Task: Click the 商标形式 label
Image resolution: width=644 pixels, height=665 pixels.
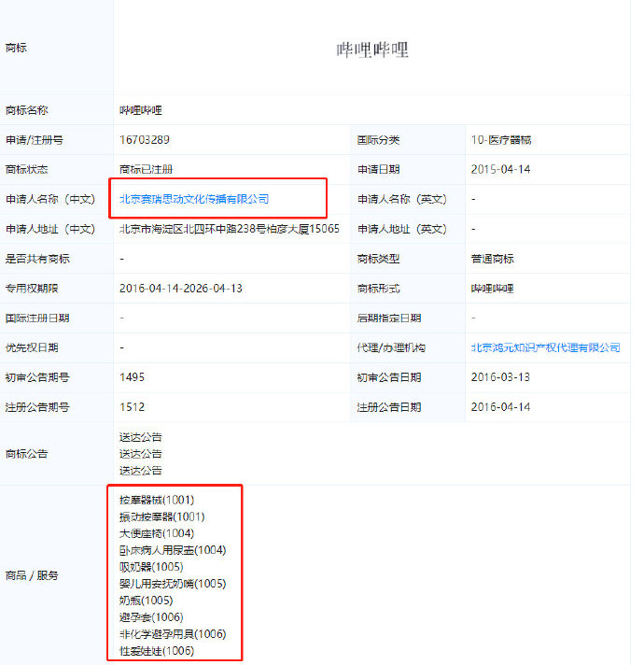Action: 378,289
